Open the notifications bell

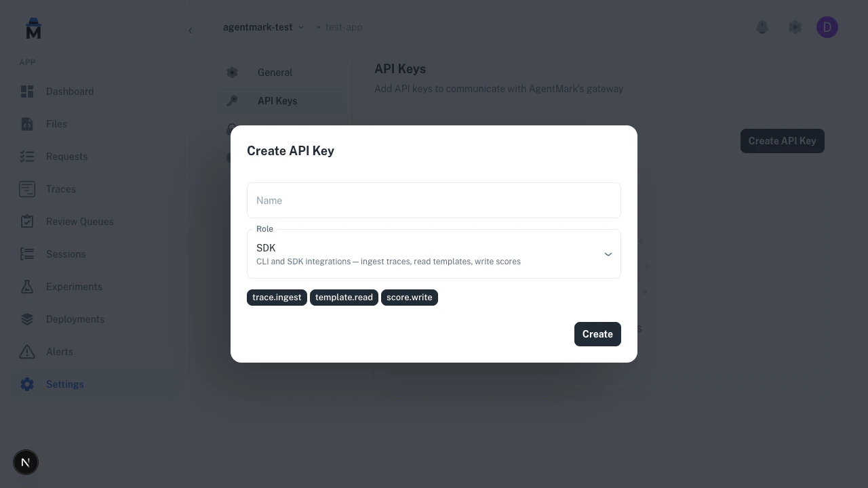(x=762, y=27)
